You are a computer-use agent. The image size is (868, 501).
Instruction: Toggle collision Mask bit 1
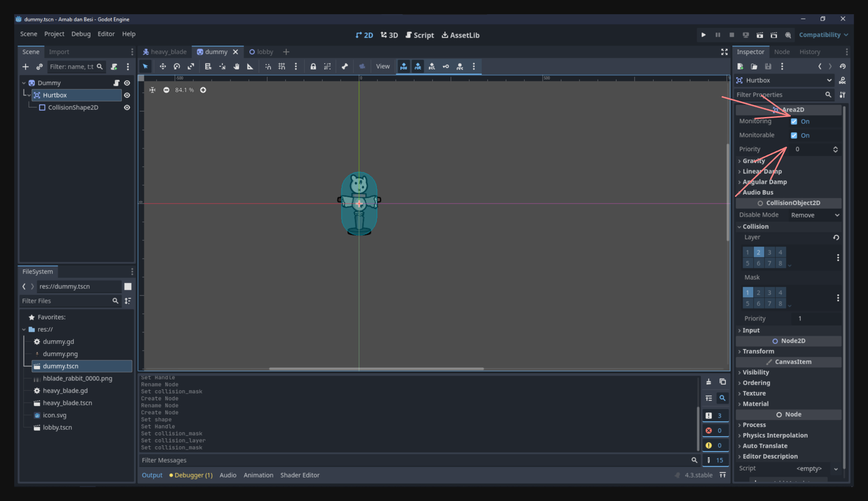pos(747,292)
